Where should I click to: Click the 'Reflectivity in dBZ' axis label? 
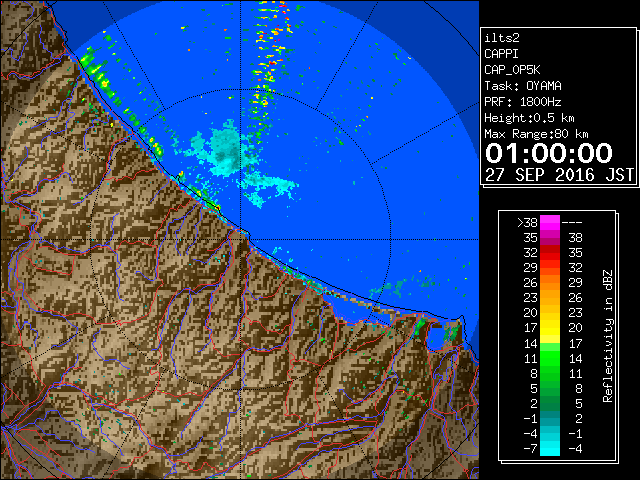tap(607, 336)
